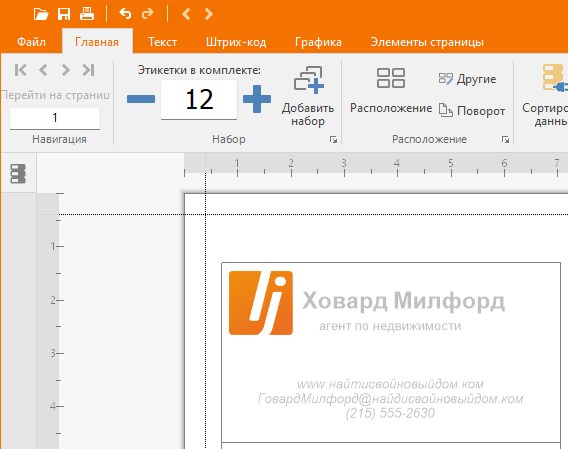Switch to the Текст tab

tap(162, 42)
